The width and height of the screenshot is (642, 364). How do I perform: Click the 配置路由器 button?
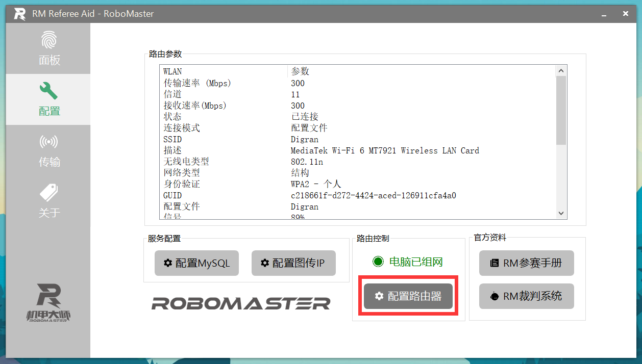pos(408,296)
